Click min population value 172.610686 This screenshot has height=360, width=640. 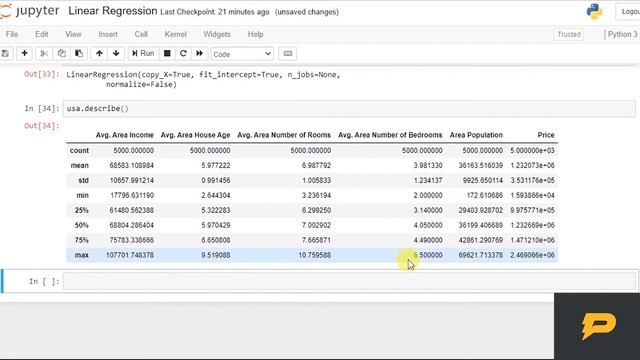(484, 196)
